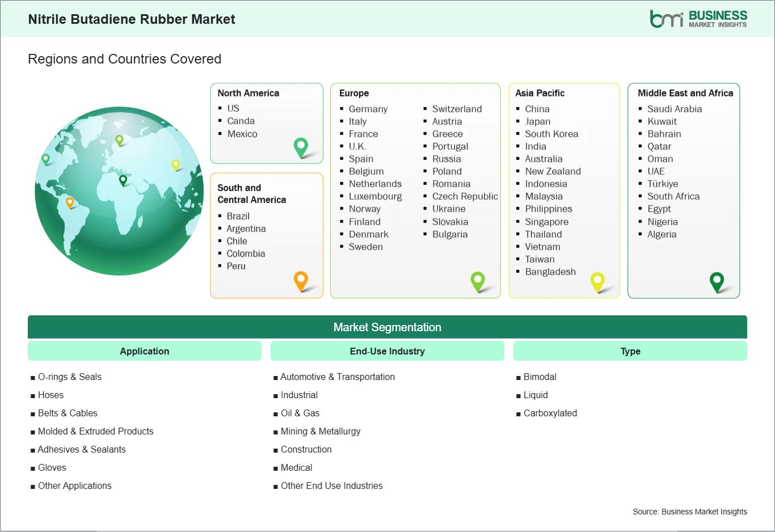This screenshot has height=532, width=775.
Task: Click the Europe card heading
Action: [354, 93]
